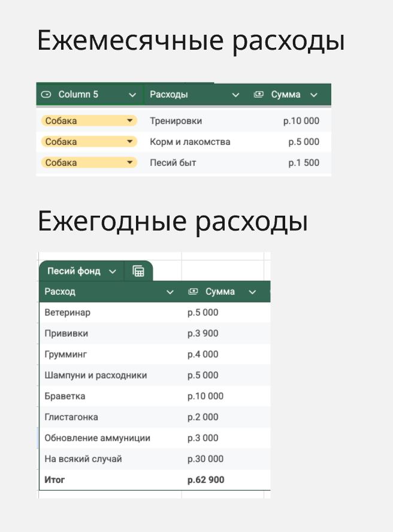The height and width of the screenshot is (532, 393).
Task: Click the bold Итог row label
Action: pyautogui.click(x=55, y=480)
